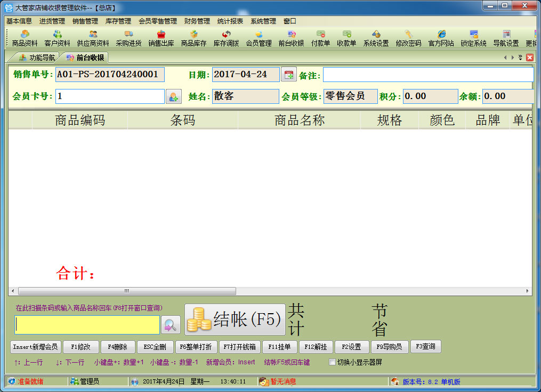
Task: Open 系统管理 menu
Action: pos(263,21)
